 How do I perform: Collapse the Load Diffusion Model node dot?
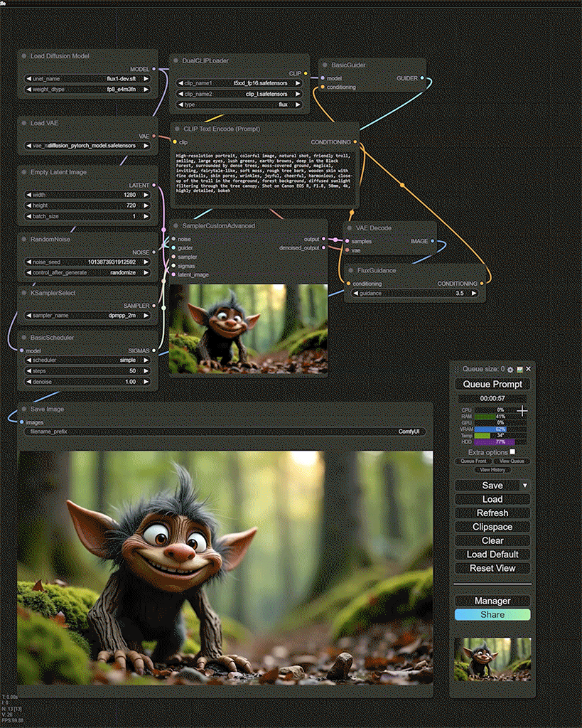(23, 55)
